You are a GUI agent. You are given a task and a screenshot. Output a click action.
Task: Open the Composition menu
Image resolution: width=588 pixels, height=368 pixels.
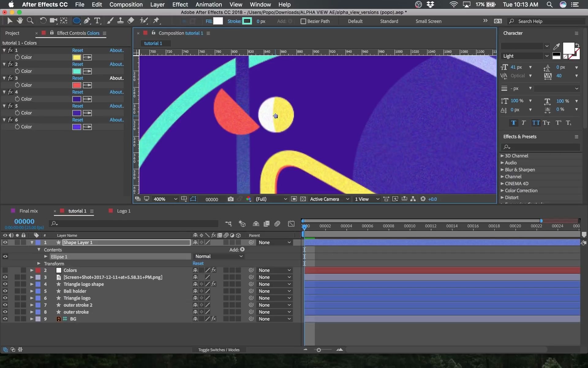pos(126,4)
